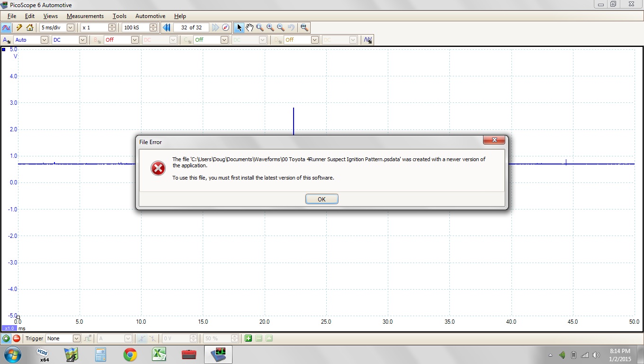644x364 pixels.
Task: Close the File Error dialog with the X
Action: (x=494, y=140)
